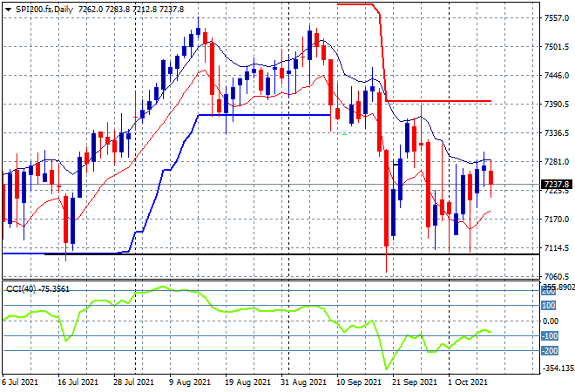Click the 0.00 CCI level label
This screenshot has width=575, height=392.
tap(551, 321)
